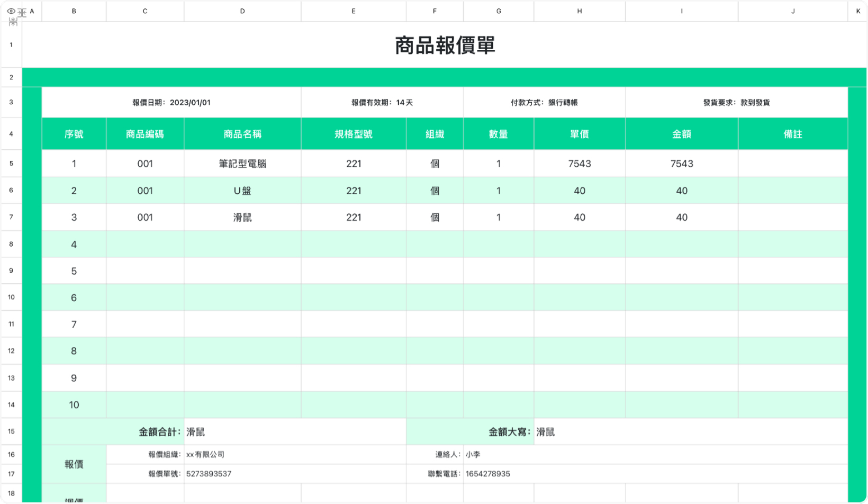Select row 10 header
Viewport: 868px width, 504px height.
pyautogui.click(x=11, y=298)
